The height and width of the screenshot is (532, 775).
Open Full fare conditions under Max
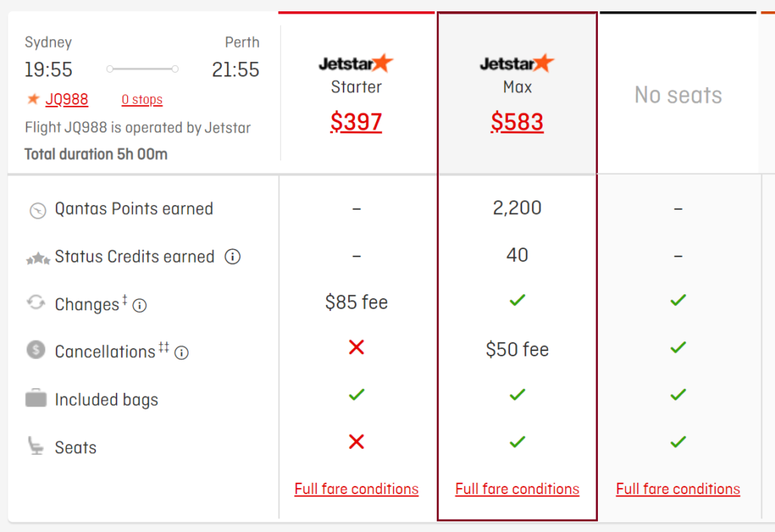[x=517, y=489]
